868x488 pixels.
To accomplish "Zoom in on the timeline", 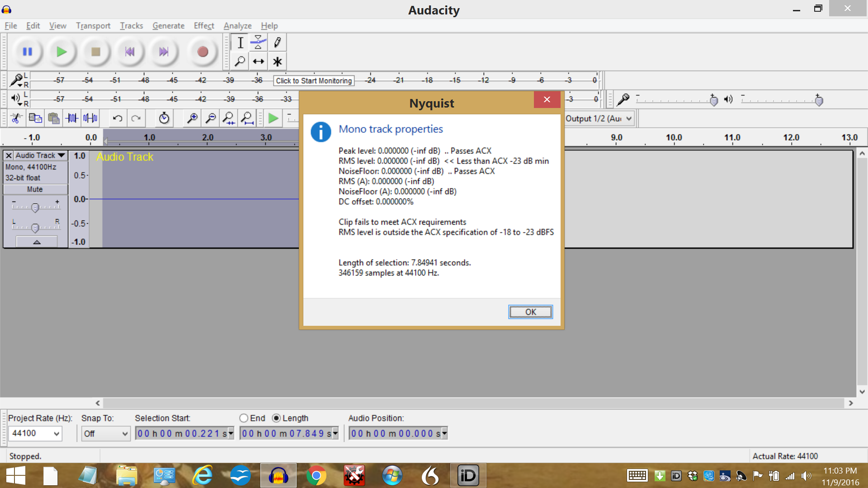I will [192, 118].
